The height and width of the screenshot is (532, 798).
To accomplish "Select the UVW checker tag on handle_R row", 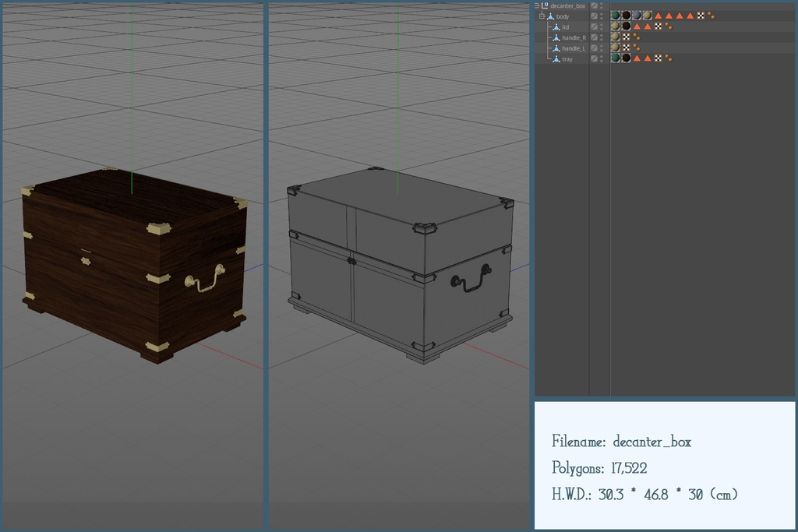I will (627, 37).
